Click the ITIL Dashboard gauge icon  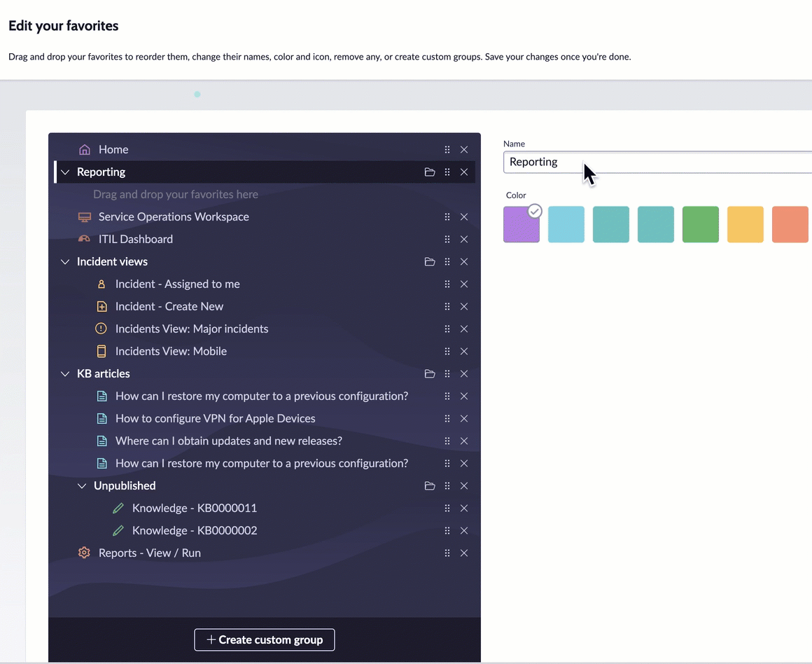tap(84, 239)
